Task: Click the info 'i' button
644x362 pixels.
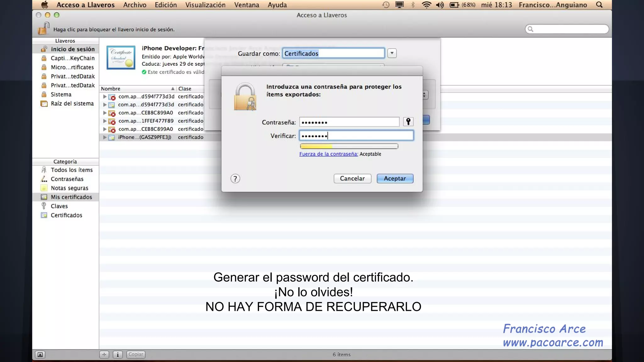Action: [x=118, y=354]
